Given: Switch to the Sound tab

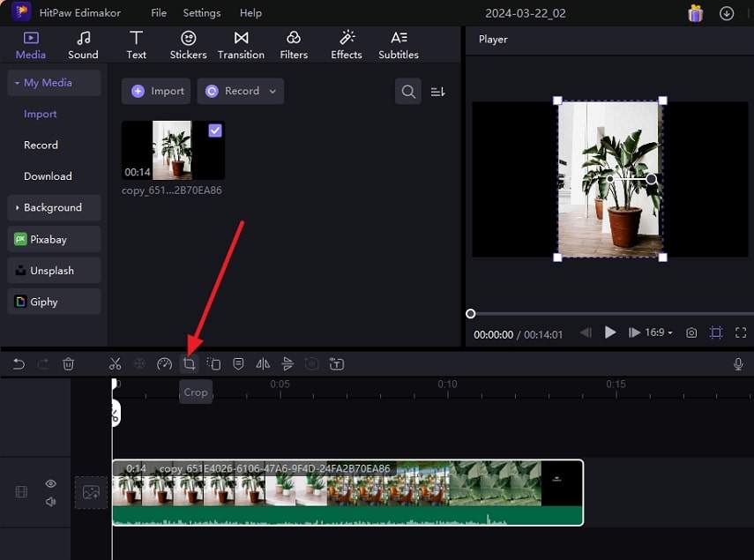Looking at the screenshot, I should tap(83, 44).
